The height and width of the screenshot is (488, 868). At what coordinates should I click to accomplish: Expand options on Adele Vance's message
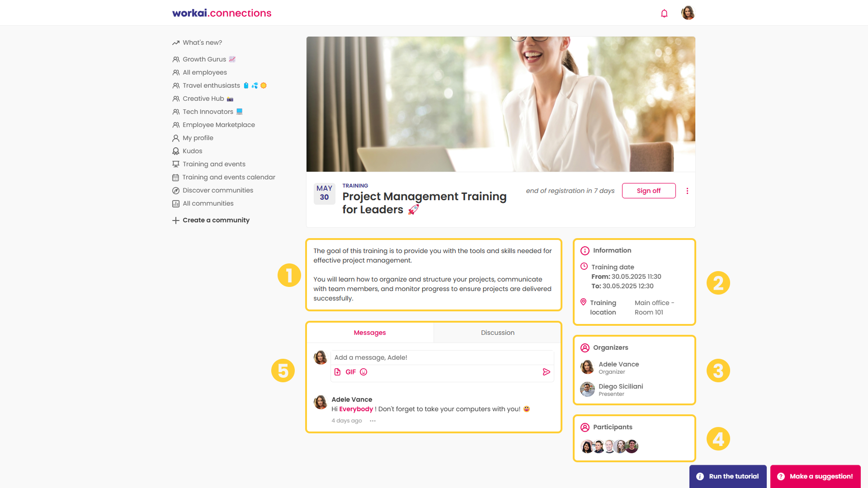coord(373,421)
